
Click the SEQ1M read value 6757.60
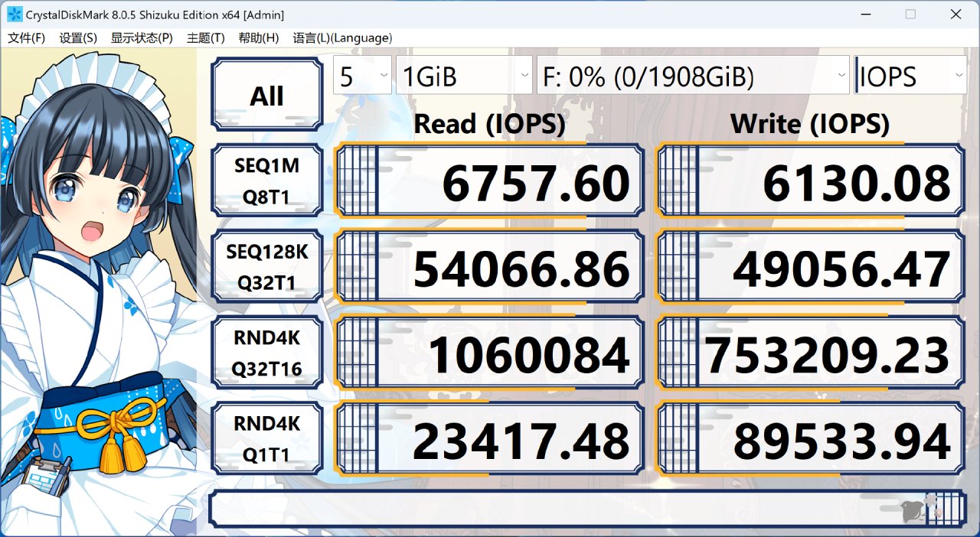click(490, 181)
